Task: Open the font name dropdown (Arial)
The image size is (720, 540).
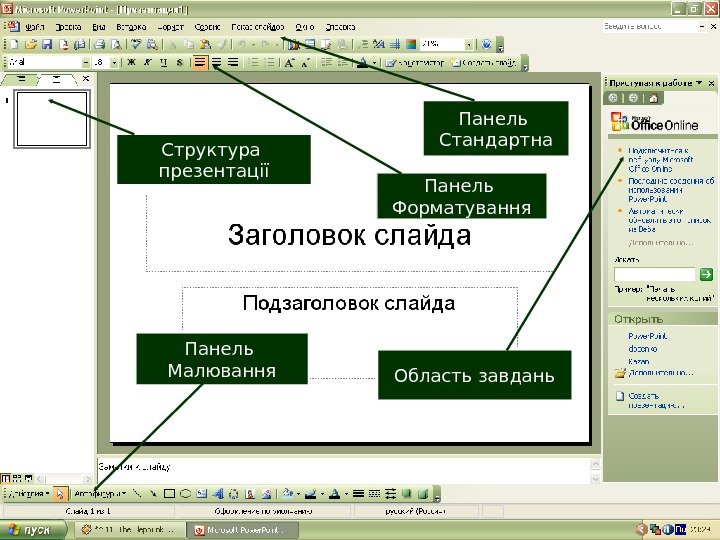Action: [x=86, y=62]
